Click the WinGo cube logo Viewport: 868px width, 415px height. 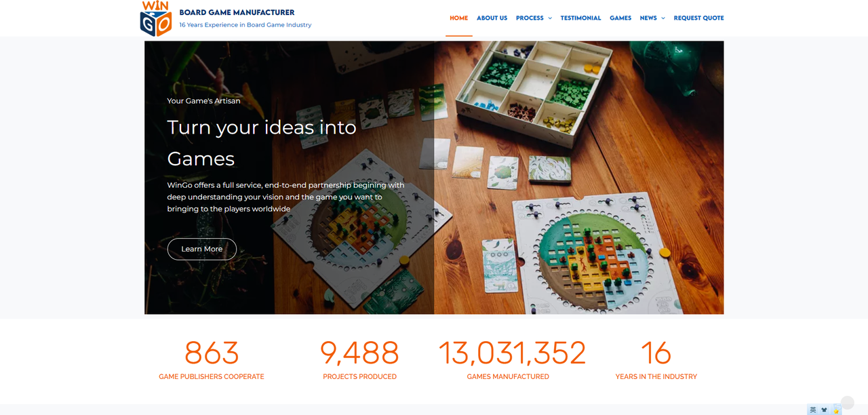tap(156, 18)
